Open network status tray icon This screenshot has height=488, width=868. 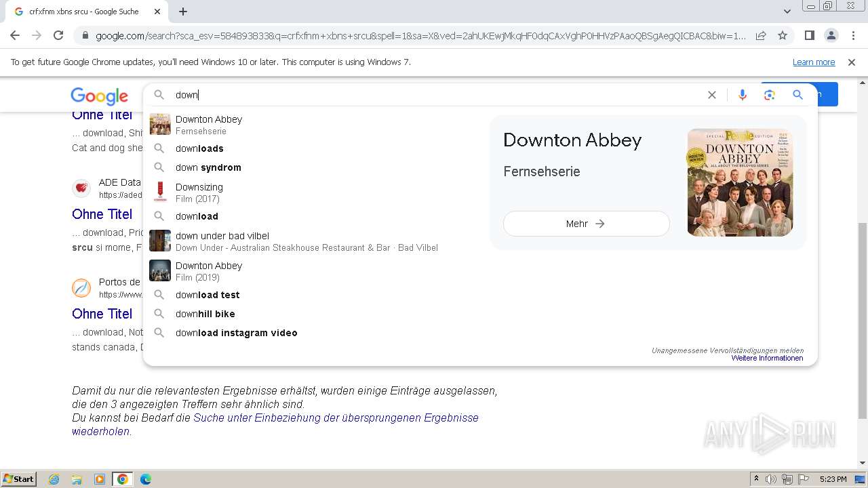click(x=787, y=479)
